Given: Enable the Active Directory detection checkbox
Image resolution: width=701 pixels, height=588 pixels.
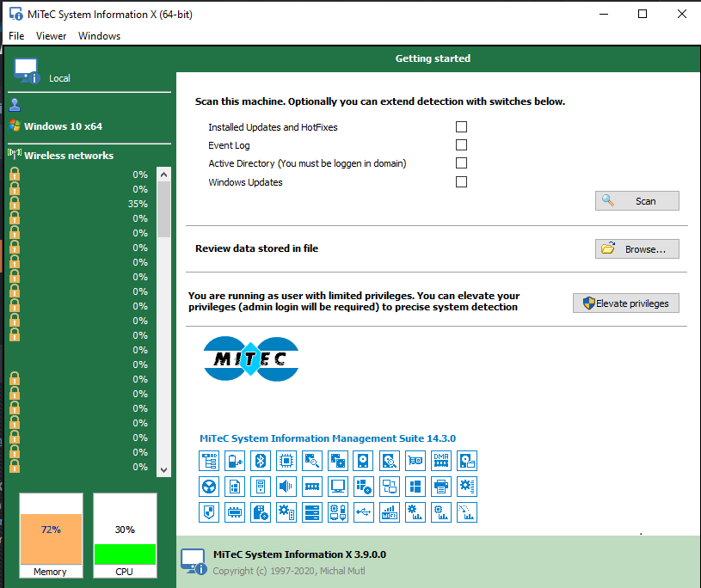Looking at the screenshot, I should pyautogui.click(x=461, y=162).
